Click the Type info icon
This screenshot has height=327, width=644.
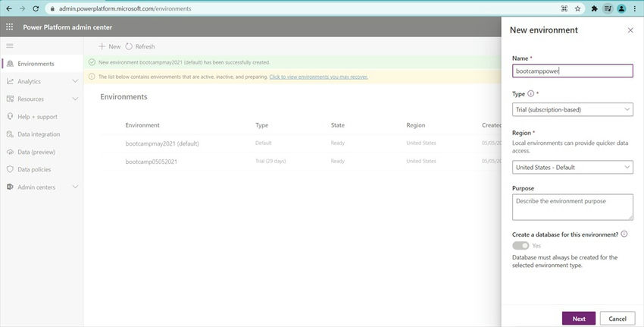click(530, 93)
